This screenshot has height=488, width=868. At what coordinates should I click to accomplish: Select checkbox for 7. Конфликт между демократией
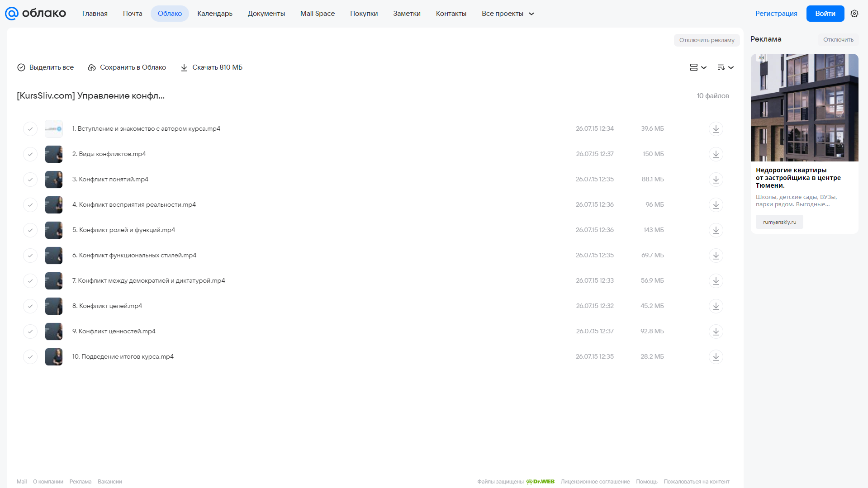30,281
